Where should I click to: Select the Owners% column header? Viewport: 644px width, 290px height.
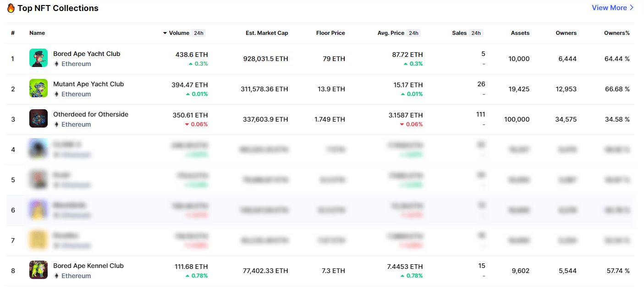[618, 33]
